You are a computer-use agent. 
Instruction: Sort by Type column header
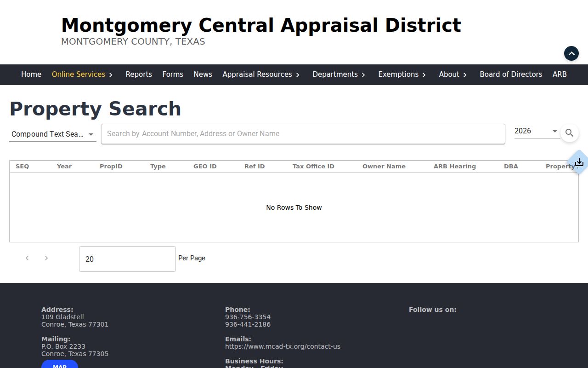pos(158,167)
